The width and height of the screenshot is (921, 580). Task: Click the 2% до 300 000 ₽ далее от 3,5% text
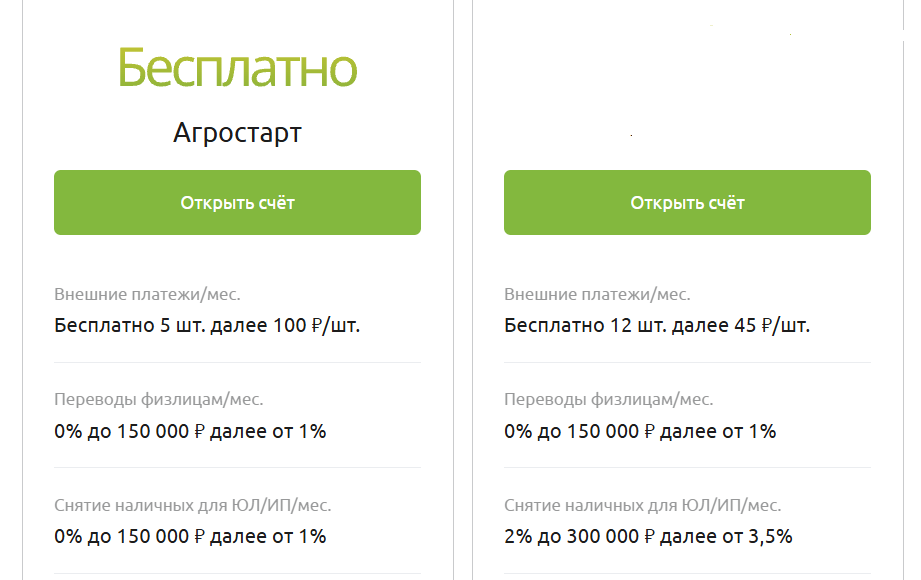point(648,537)
